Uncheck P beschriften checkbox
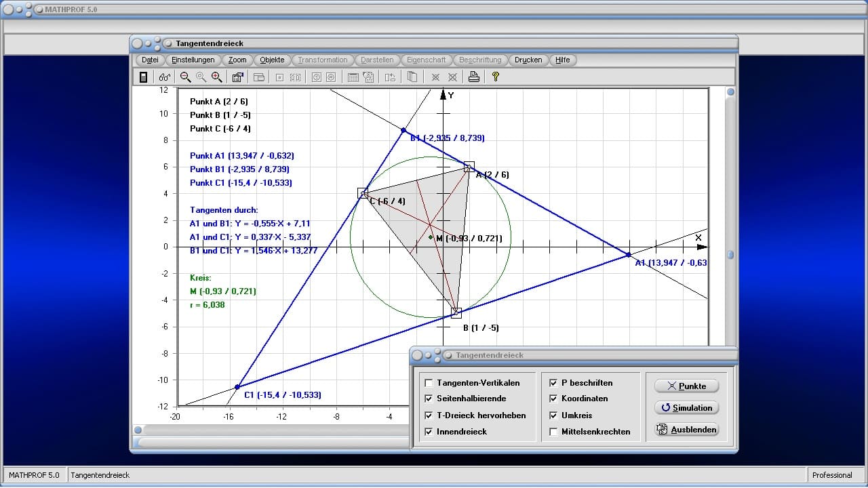Viewport: 868px width, 488px height. [x=554, y=383]
